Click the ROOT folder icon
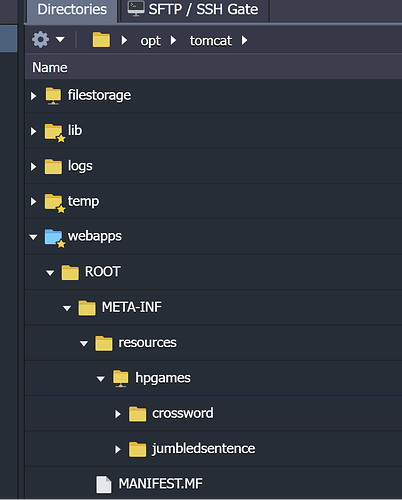The image size is (402, 500). click(x=70, y=272)
